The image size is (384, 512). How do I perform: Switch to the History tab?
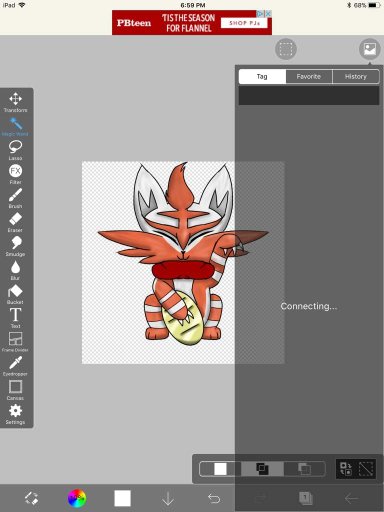pos(356,76)
